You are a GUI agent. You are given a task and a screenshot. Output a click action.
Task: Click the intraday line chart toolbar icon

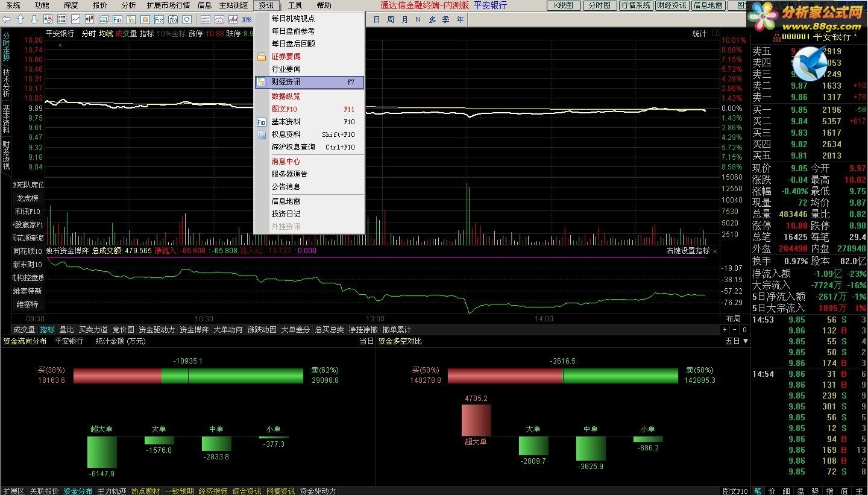point(75,19)
